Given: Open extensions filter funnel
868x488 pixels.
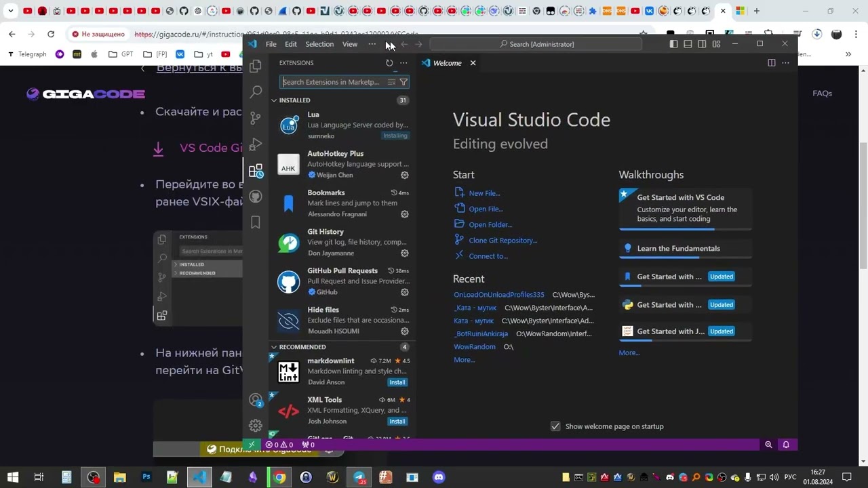Looking at the screenshot, I should 403,82.
